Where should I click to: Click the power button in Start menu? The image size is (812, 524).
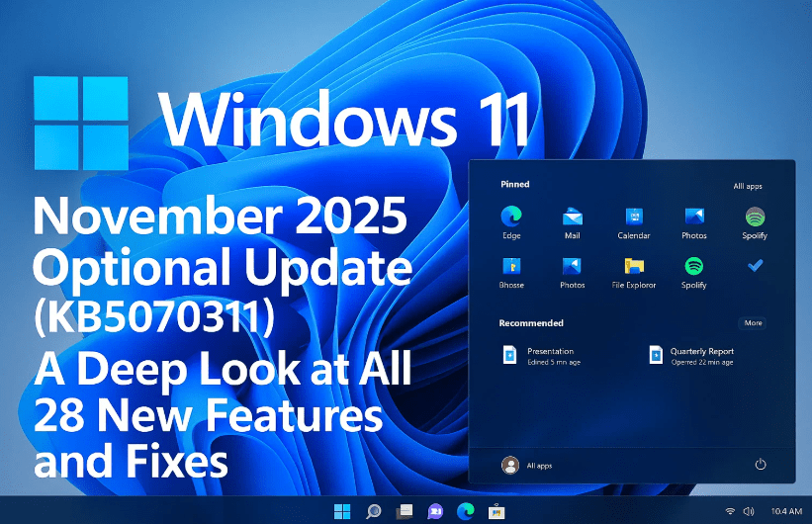tap(761, 464)
